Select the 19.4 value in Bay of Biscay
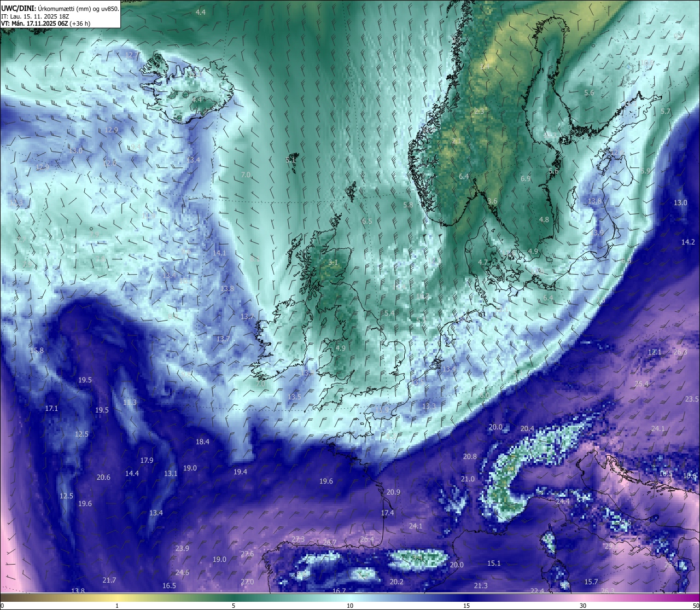The height and width of the screenshot is (610, 700). click(x=240, y=472)
